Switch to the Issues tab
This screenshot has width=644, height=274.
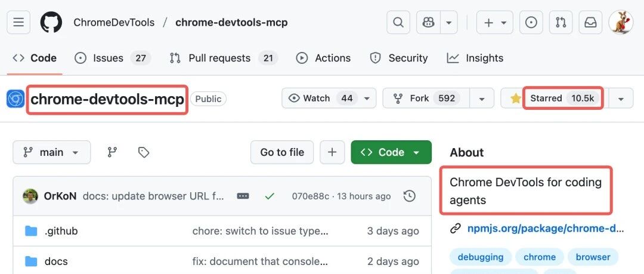coord(113,58)
